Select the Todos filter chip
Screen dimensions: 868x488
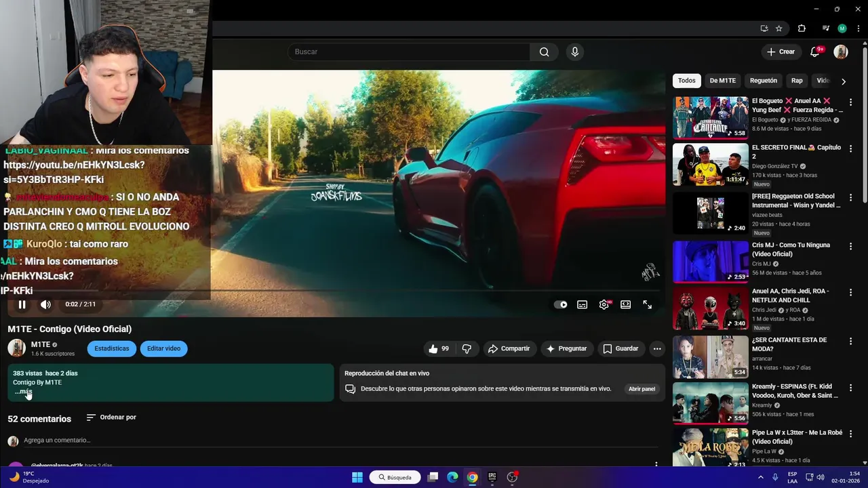tap(687, 81)
